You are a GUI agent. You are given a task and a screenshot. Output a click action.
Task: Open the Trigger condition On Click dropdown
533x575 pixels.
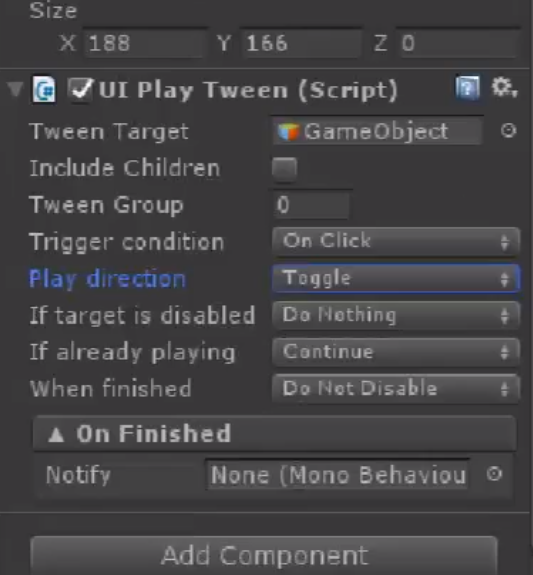[396, 241]
